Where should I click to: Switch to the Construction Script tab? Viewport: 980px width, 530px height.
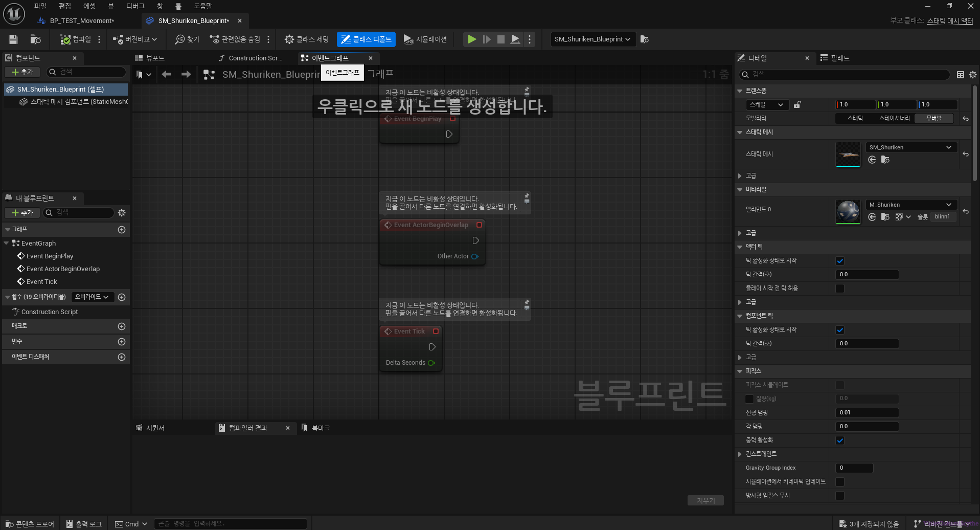(x=255, y=58)
